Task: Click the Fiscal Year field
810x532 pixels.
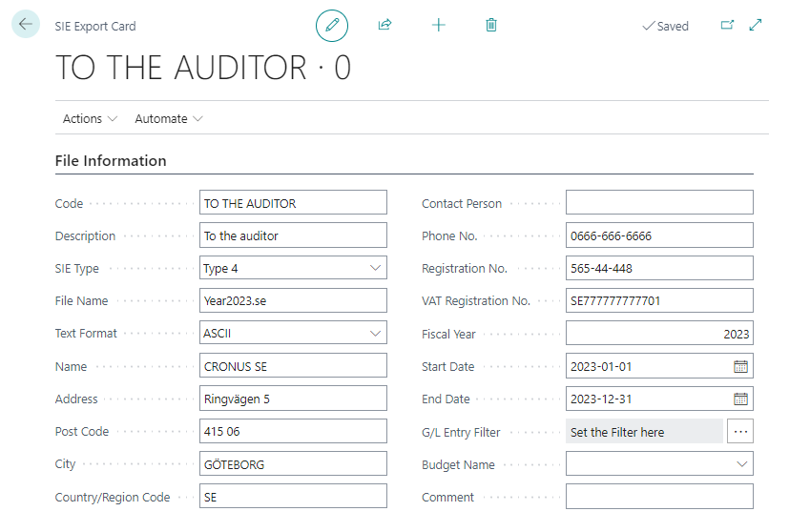Action: tap(659, 334)
